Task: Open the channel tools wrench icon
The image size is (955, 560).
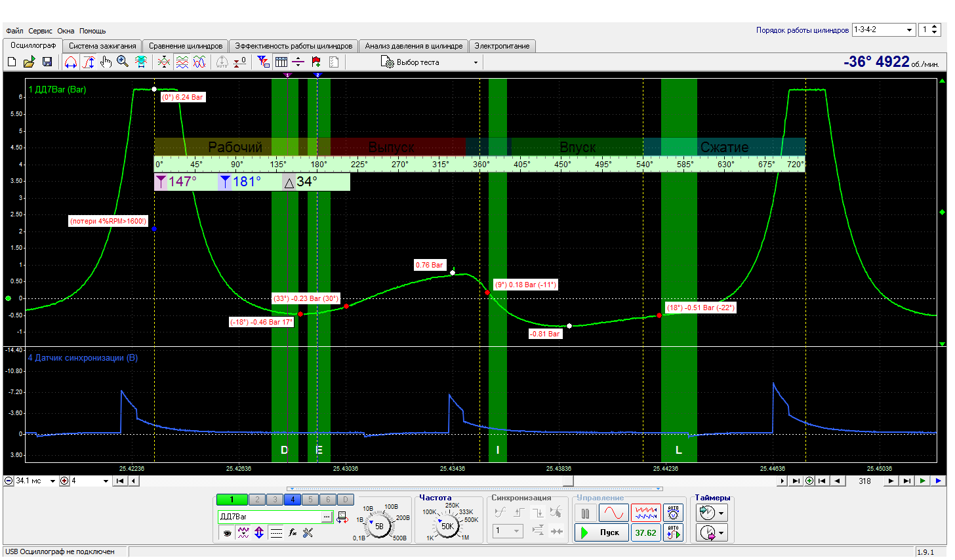Action: [x=308, y=532]
